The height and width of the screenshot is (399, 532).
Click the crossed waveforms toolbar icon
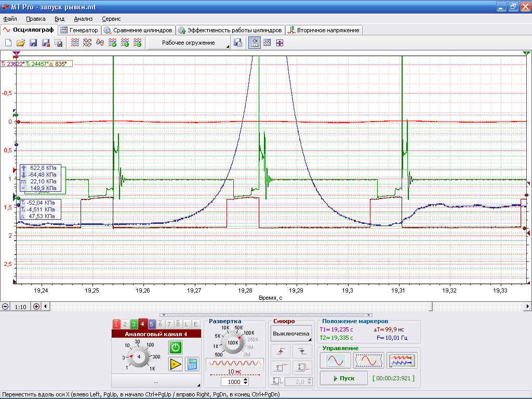(x=87, y=43)
